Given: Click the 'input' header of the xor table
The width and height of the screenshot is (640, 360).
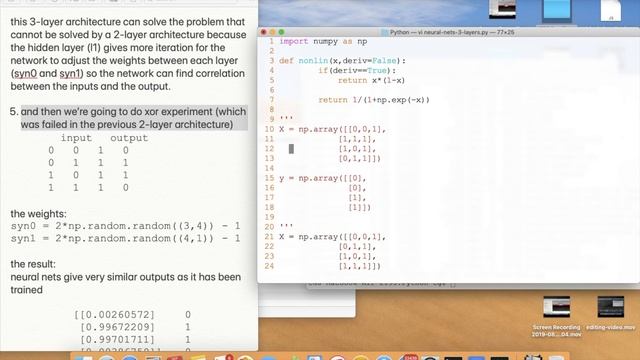Looking at the screenshot, I should pyautogui.click(x=76, y=138).
